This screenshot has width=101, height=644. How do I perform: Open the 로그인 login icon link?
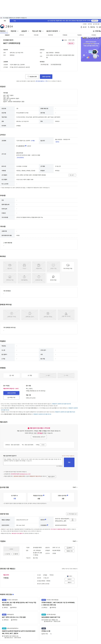coord(84,27)
